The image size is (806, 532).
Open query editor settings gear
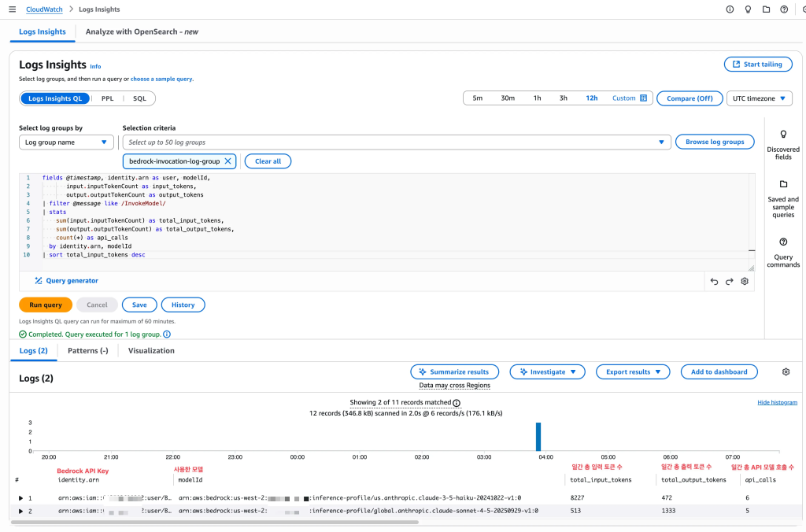[x=745, y=281]
